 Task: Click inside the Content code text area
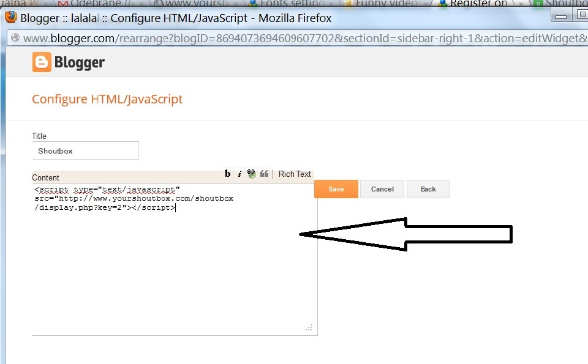[175, 259]
